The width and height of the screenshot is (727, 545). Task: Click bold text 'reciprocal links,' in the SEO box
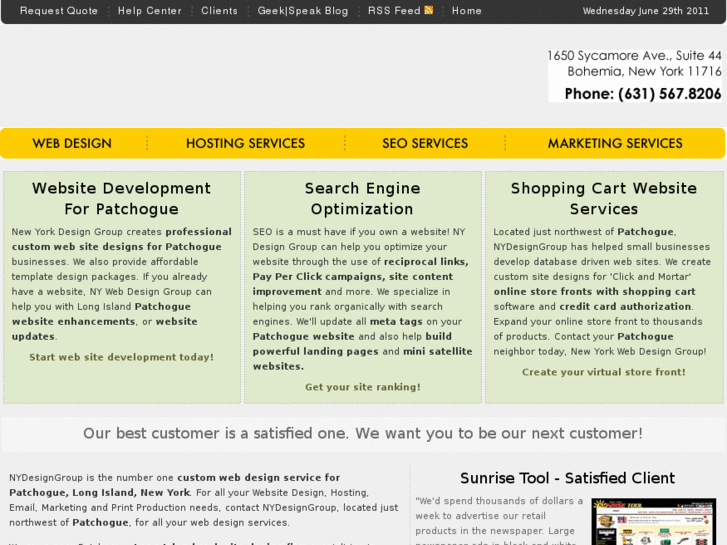(426, 262)
